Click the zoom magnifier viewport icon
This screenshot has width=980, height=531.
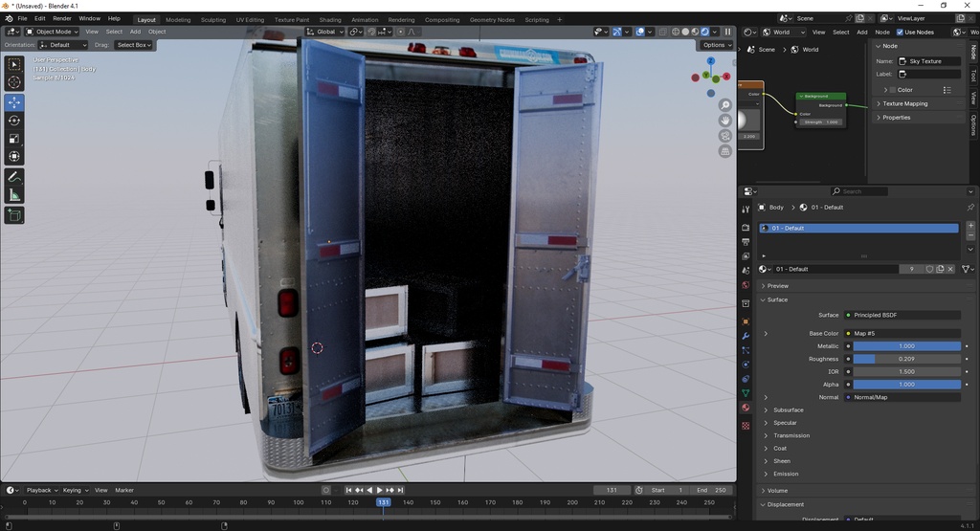click(725, 105)
